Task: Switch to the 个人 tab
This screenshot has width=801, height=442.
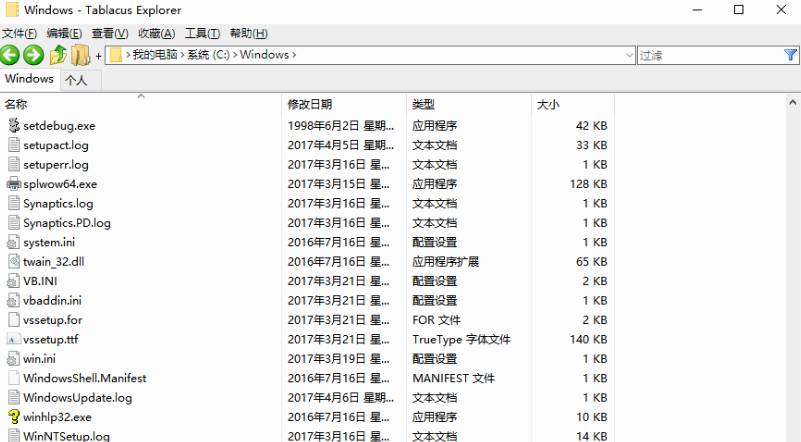Action: pyautogui.click(x=81, y=80)
